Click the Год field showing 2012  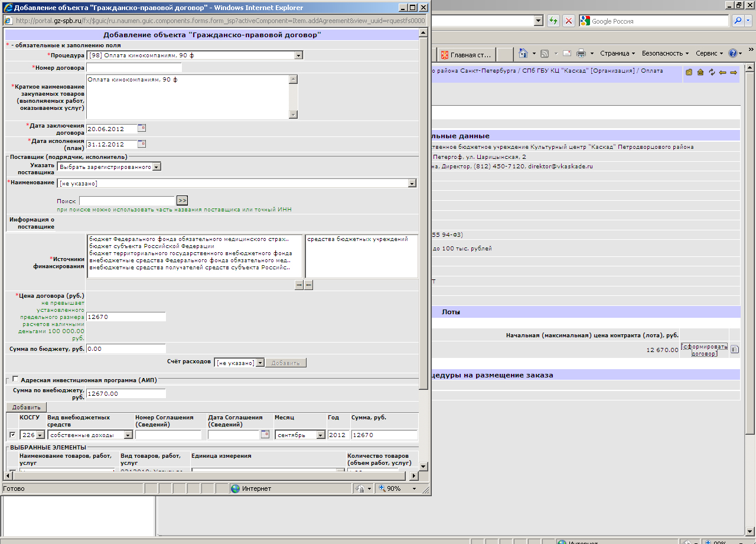[338, 435]
